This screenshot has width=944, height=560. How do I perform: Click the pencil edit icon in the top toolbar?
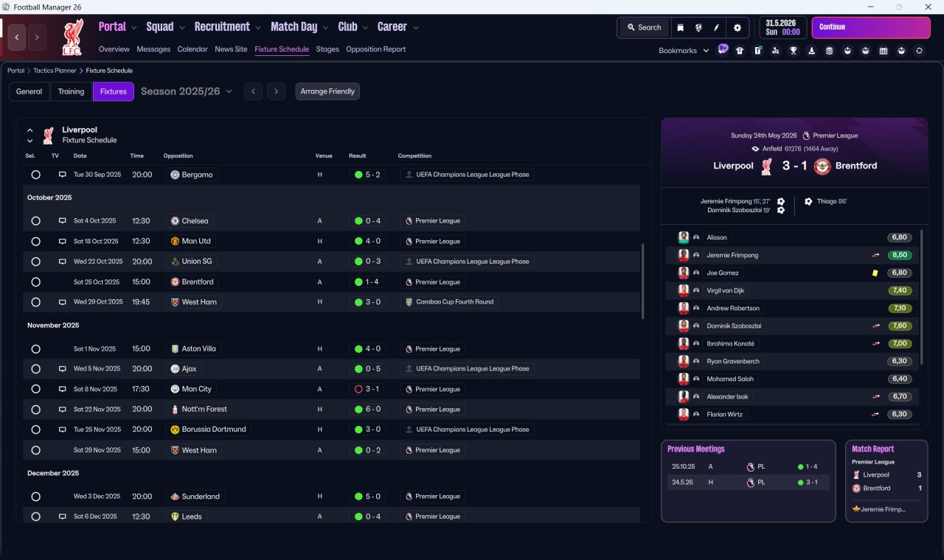(716, 27)
